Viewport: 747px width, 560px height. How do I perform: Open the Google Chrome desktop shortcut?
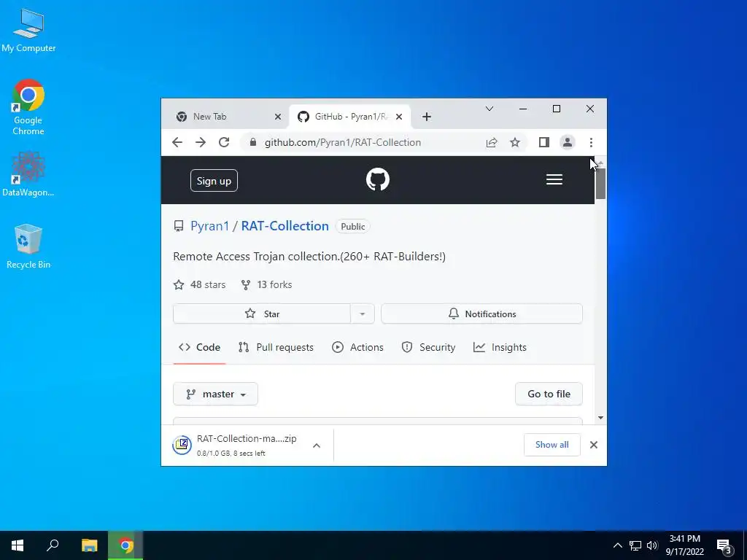(28, 107)
